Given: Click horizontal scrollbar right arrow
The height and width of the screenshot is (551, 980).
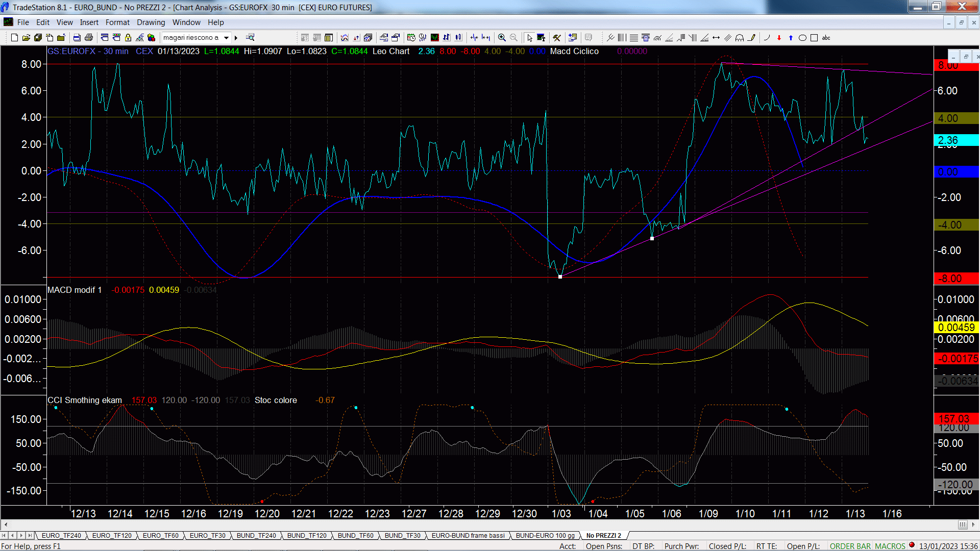Looking at the screenshot, I should pos(973,525).
